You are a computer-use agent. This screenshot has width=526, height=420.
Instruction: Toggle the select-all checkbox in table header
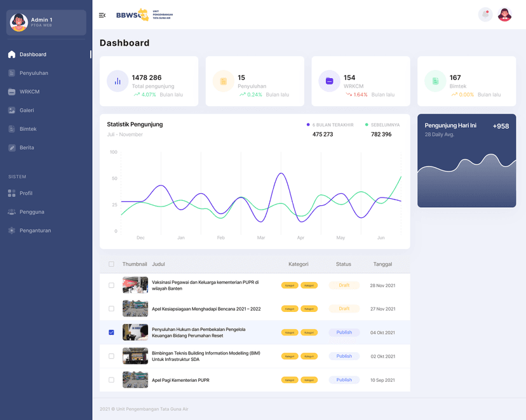[x=112, y=264]
